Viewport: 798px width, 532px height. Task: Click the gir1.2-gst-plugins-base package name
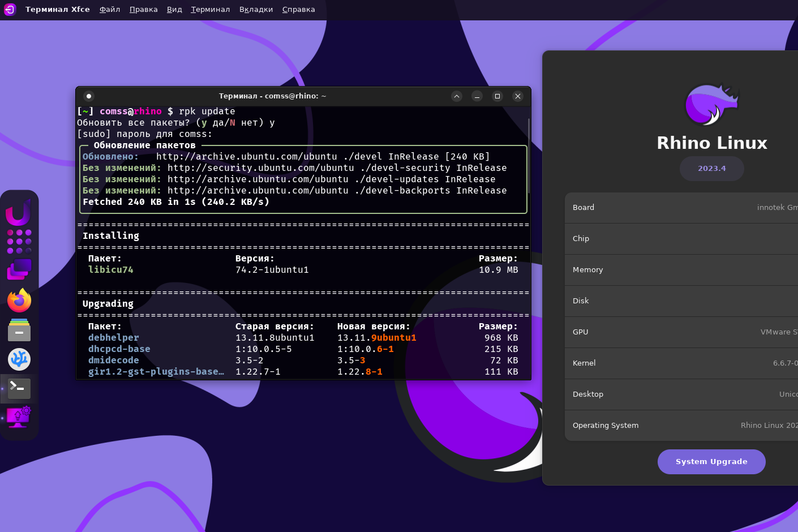(156, 372)
